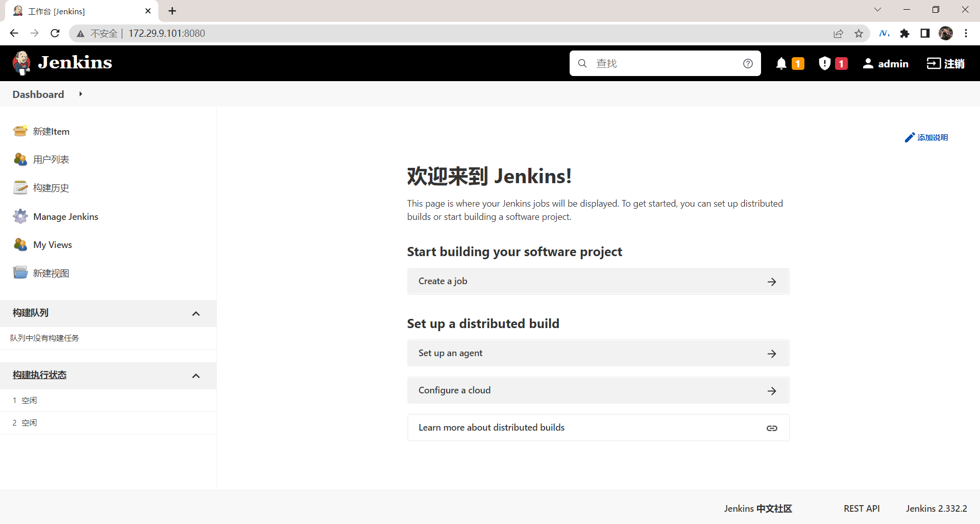This screenshot has width=980, height=524.
Task: Open the 构建历史 sidebar link
Action: tap(51, 188)
